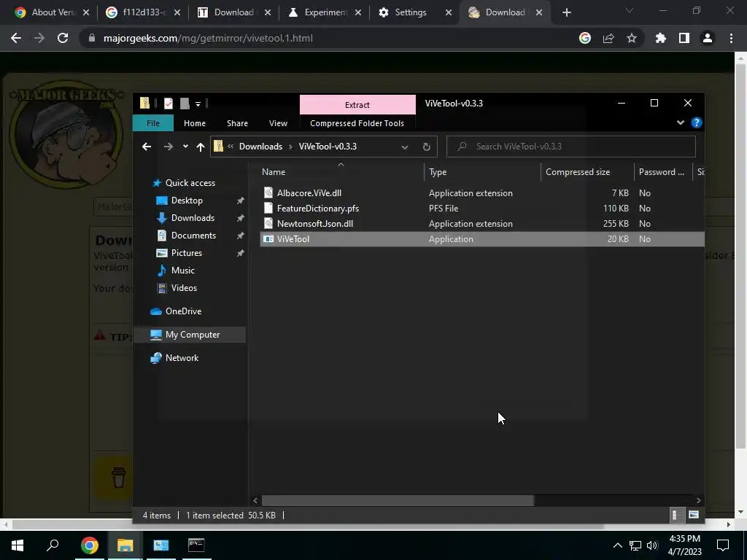
Task: Open Documents in navigation pane
Action: 193,236
